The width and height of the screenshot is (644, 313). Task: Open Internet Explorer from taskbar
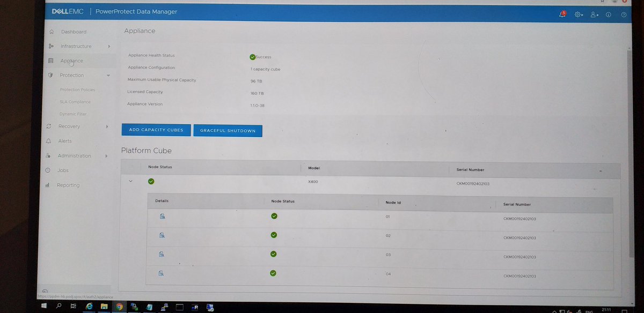point(89,307)
